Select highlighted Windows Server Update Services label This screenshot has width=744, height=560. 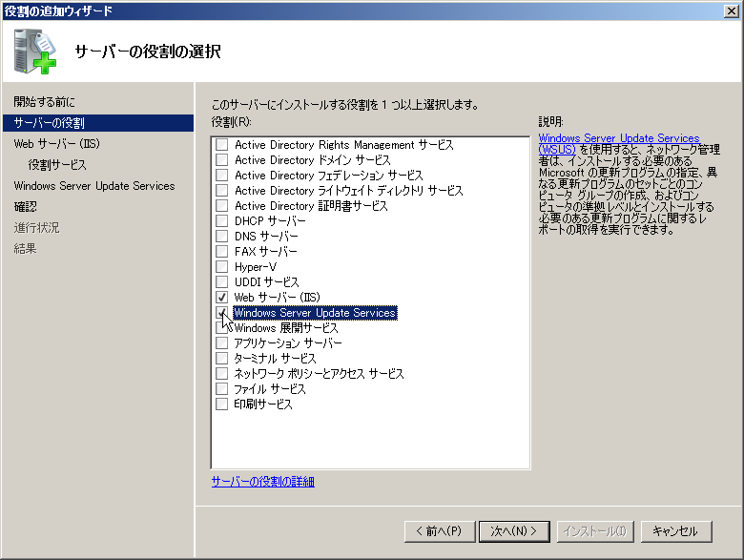click(x=315, y=313)
